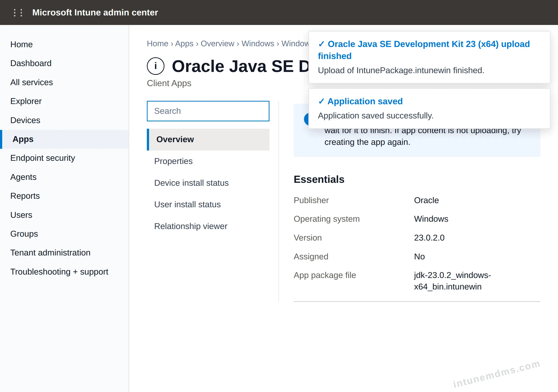The width and height of the screenshot is (558, 392).
Task: Select the version value 23.0.2.0
Action: pos(429,238)
